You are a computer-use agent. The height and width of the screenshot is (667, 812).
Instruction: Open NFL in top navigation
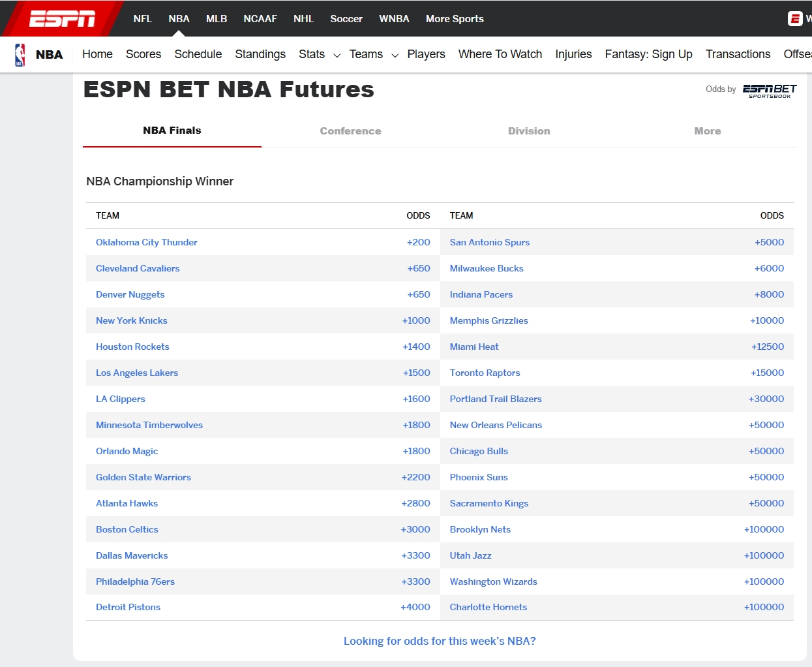[x=143, y=19]
